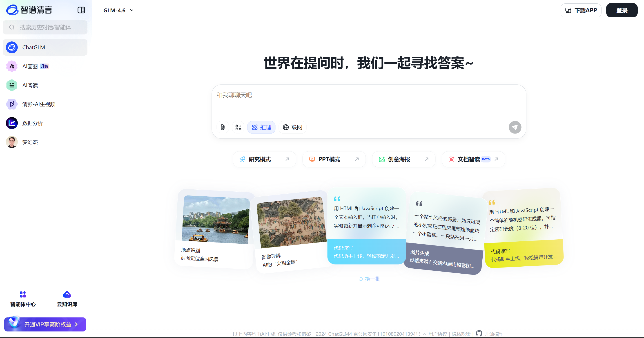Viewport: 644px width, 338px height.
Task: Open the AI画图 image generation tool
Action: pyautogui.click(x=30, y=66)
